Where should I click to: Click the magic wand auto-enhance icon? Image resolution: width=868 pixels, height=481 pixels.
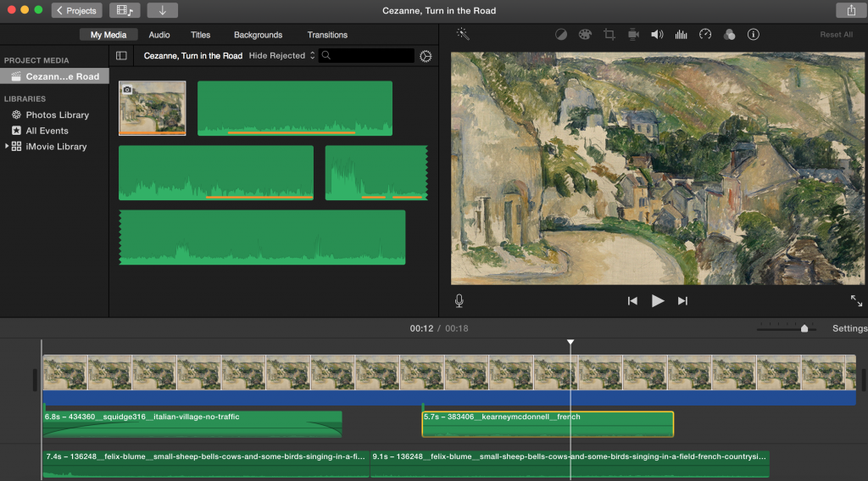(x=463, y=34)
